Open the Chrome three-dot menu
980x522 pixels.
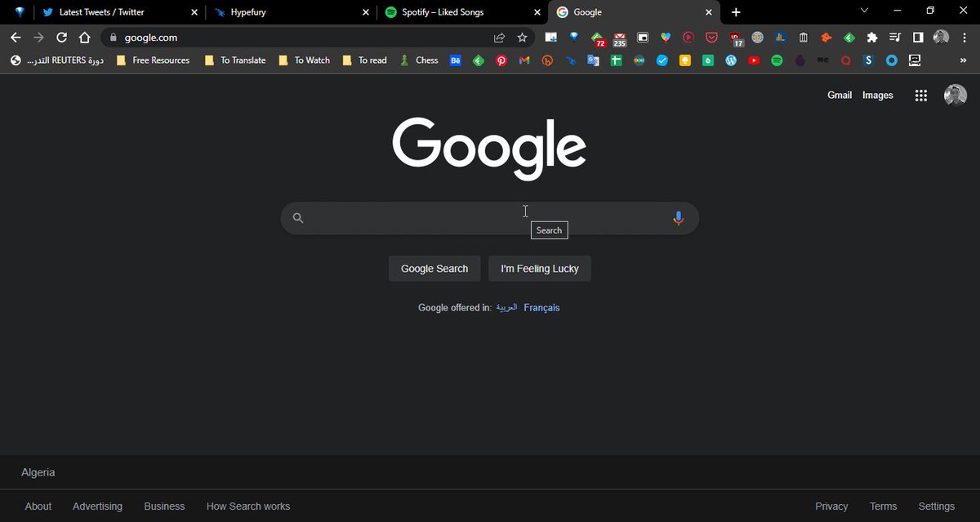pyautogui.click(x=964, y=38)
